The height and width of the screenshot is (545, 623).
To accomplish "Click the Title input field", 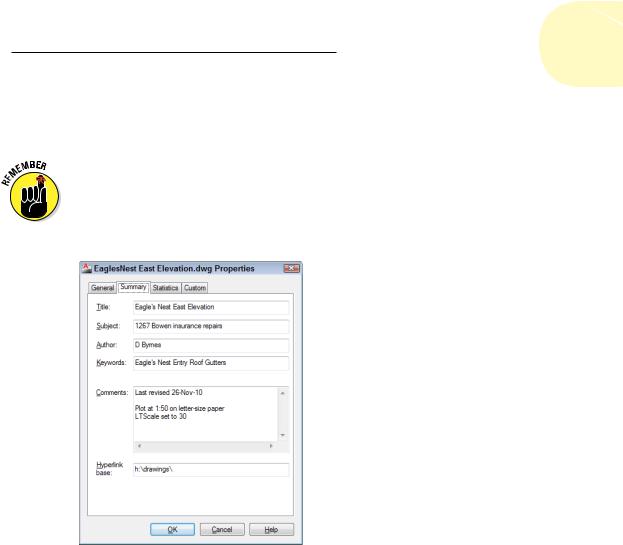I will (x=211, y=307).
